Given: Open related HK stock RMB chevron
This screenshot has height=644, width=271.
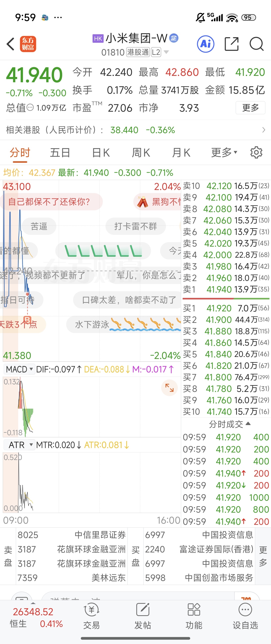Looking at the screenshot, I should point(263,130).
